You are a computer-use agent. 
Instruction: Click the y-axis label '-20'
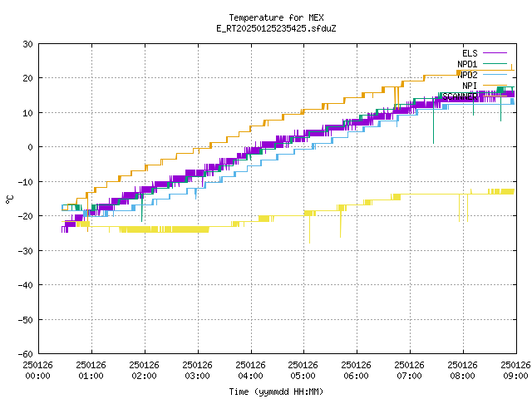click(x=26, y=216)
